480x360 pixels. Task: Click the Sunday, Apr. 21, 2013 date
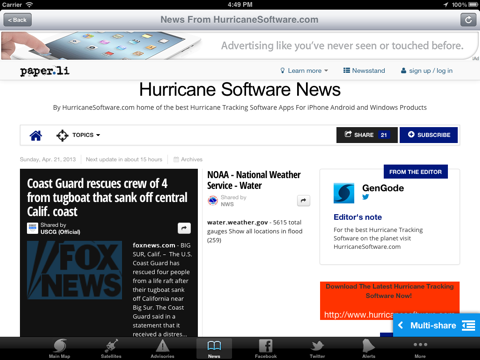(48, 159)
